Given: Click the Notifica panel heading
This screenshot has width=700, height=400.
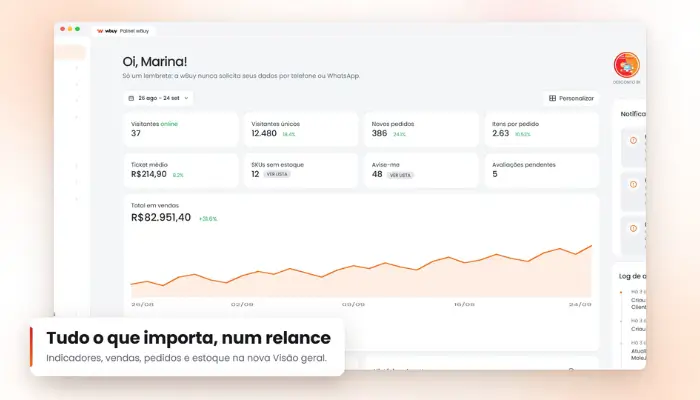Looking at the screenshot, I should 633,114.
